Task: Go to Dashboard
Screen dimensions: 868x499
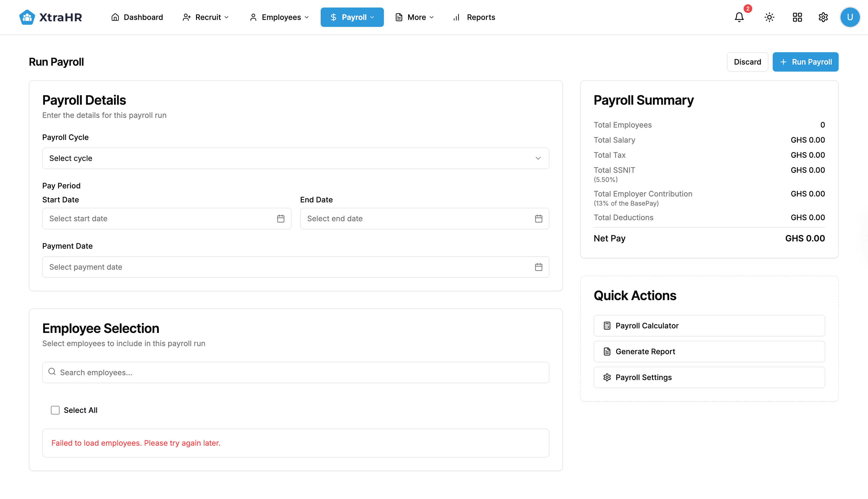Action: click(137, 17)
